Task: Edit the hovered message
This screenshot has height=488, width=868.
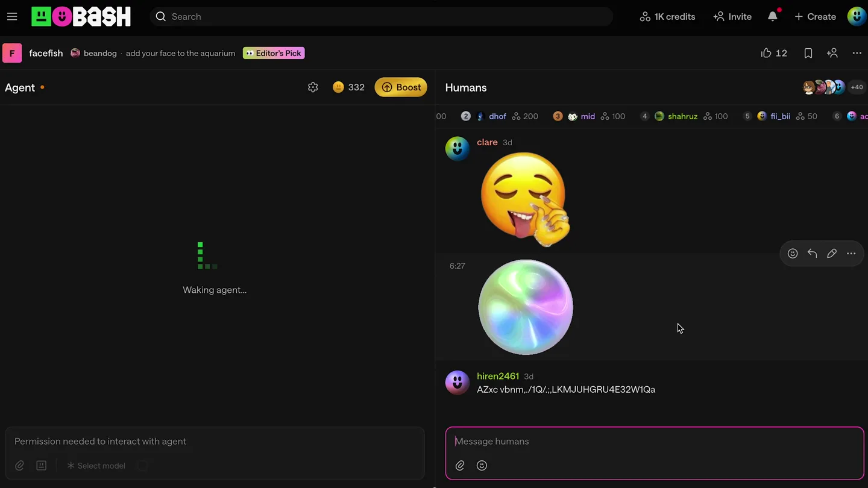Action: [832, 254]
